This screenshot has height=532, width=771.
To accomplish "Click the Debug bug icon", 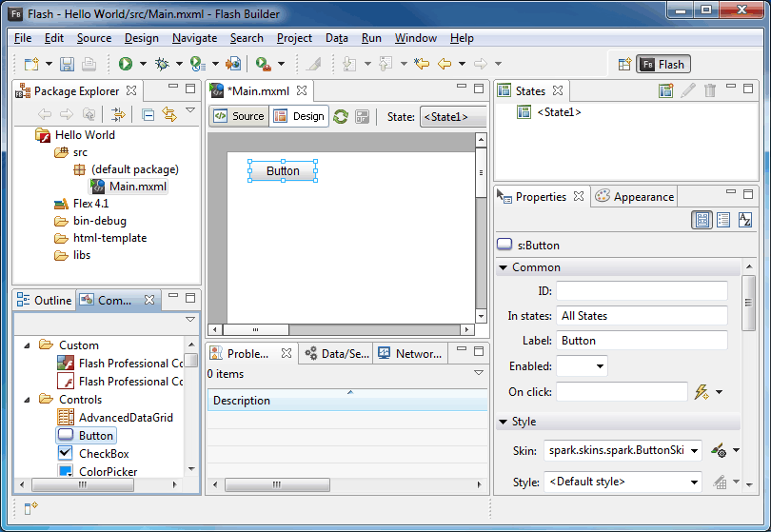I will (x=162, y=64).
